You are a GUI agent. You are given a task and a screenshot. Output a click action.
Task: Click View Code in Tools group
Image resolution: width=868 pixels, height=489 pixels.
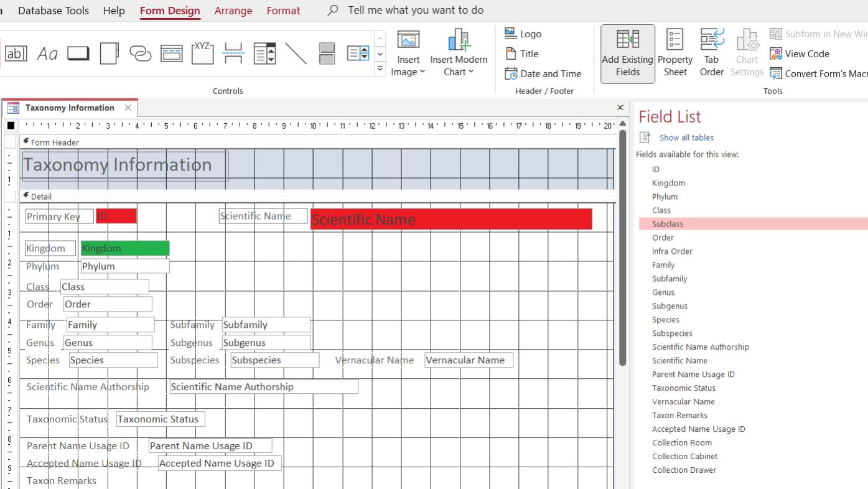[800, 54]
